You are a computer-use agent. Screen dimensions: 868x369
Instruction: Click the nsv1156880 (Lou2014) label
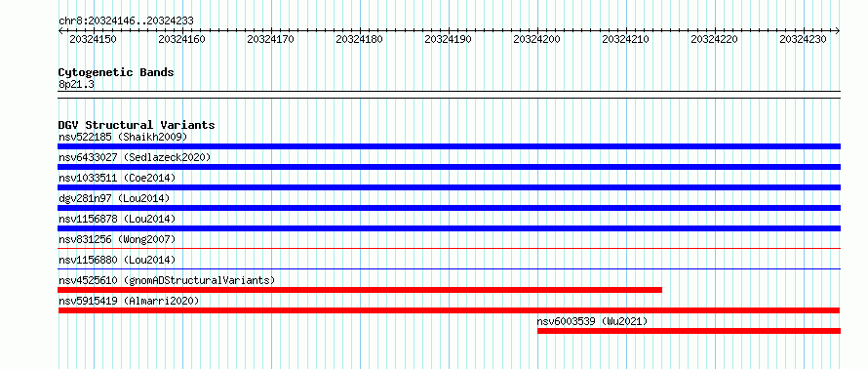(117, 260)
